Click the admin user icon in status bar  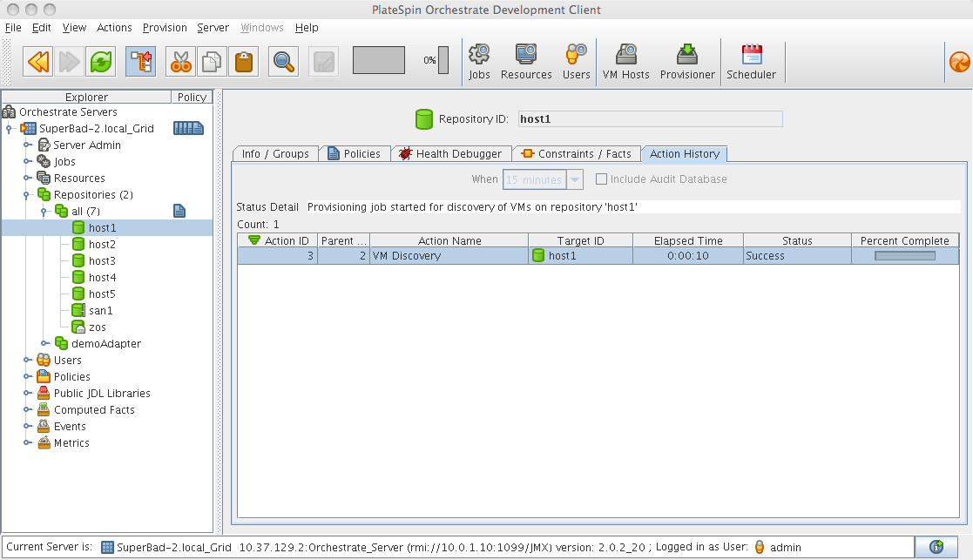tap(760, 547)
